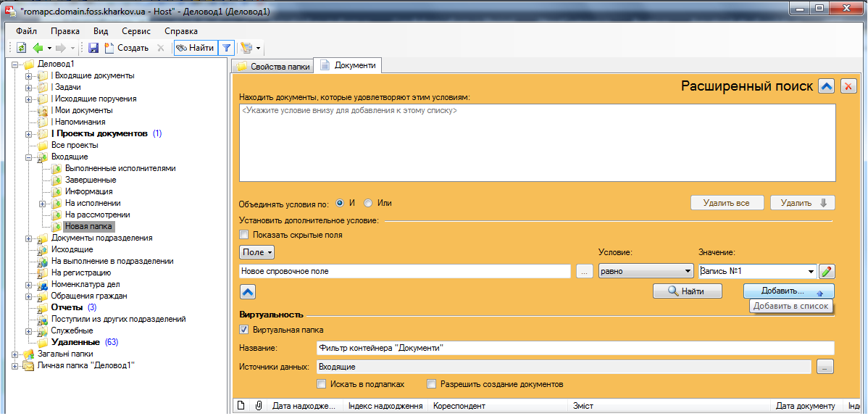
Task: Click the pencil edit icon beside Значение
Action: 827,271
